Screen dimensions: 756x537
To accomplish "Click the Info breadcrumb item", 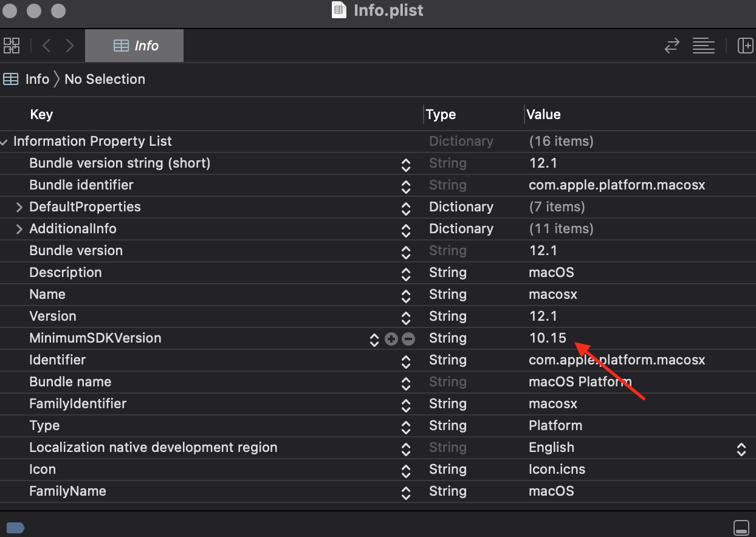I will coord(27,79).
